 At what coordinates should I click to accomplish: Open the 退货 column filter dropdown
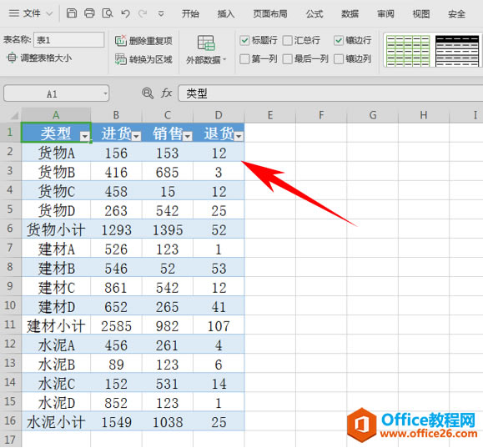(x=239, y=136)
